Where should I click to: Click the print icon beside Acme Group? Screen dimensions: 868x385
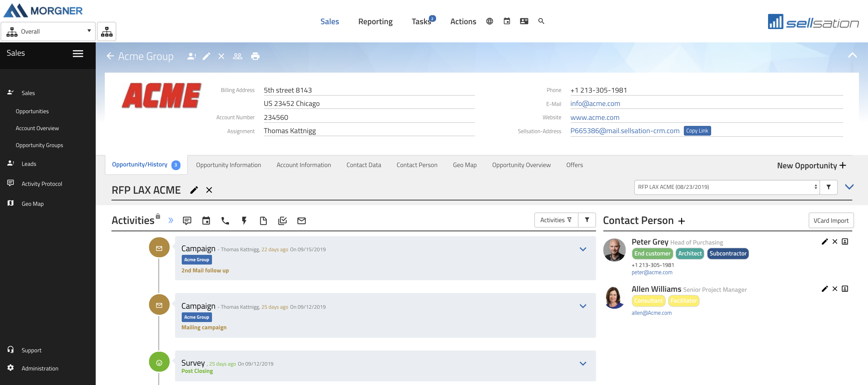coord(255,56)
